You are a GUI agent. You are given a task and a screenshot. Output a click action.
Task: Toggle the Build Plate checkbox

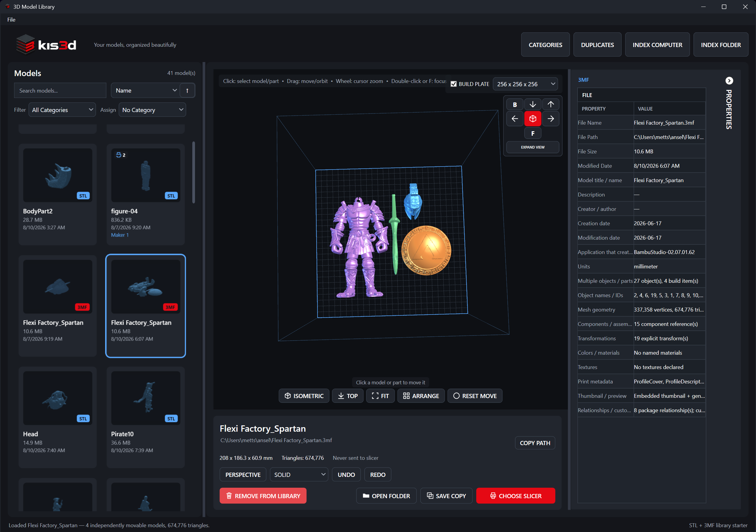click(453, 84)
